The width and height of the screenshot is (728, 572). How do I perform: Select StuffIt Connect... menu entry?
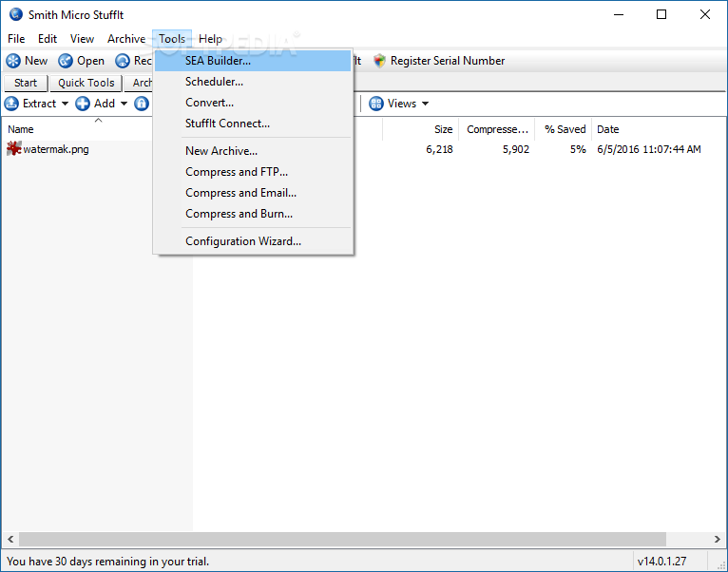253,124
